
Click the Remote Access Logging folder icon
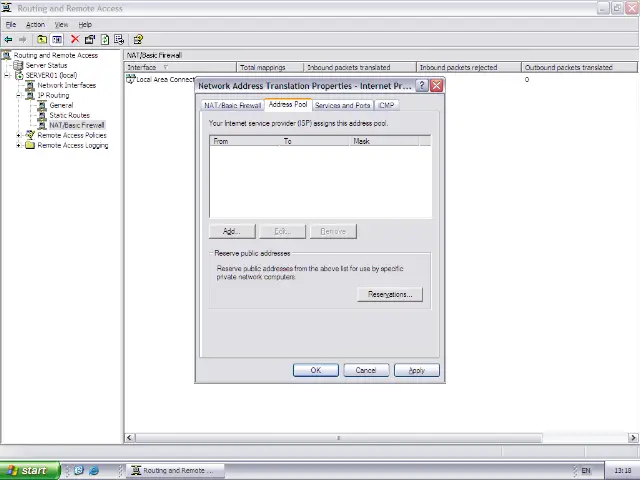[30, 145]
